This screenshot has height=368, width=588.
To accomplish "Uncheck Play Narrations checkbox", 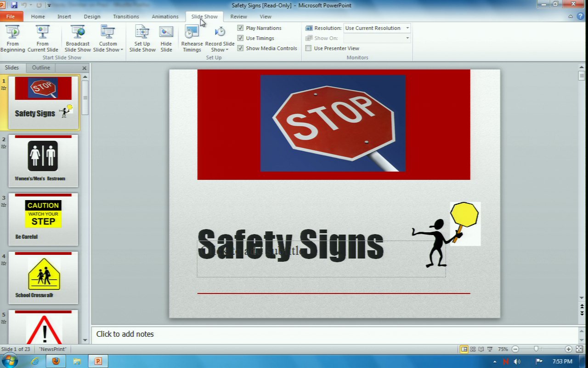I will (x=240, y=28).
